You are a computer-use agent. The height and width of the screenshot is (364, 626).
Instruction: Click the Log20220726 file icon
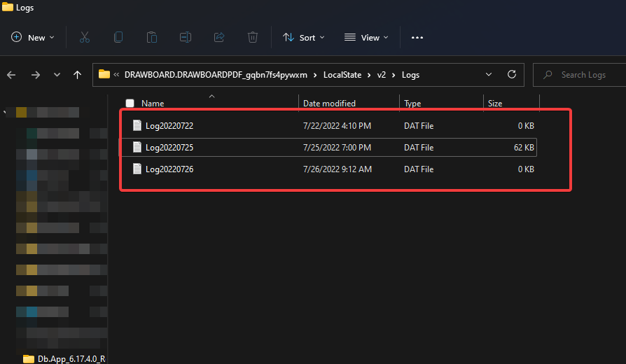137,169
